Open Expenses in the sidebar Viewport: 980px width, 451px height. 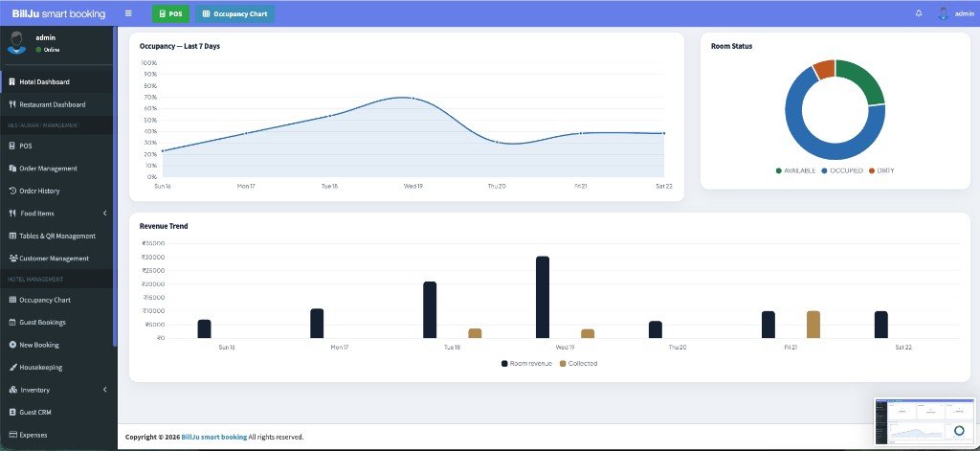click(x=56, y=435)
